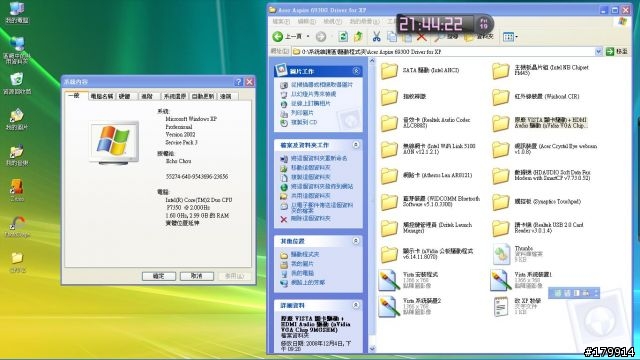This screenshot has height=360, width=640.
Task: Open the Acer Crystal Eye webcam folder
Action: coord(544,149)
